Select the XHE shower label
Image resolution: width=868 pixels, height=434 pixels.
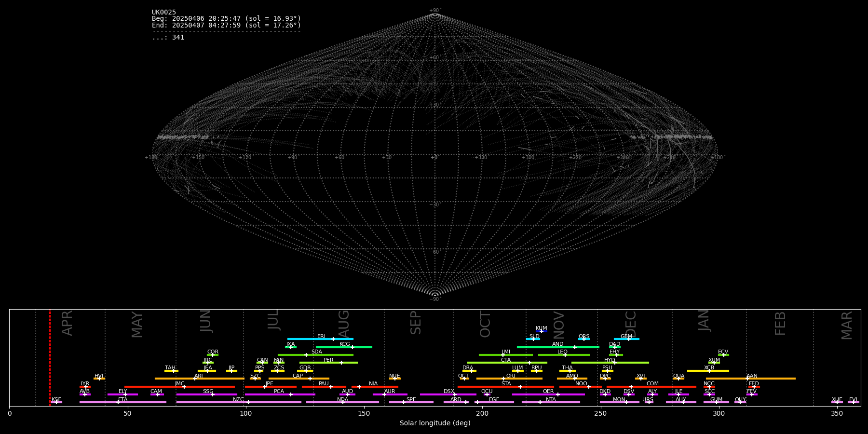[x=837, y=400]
